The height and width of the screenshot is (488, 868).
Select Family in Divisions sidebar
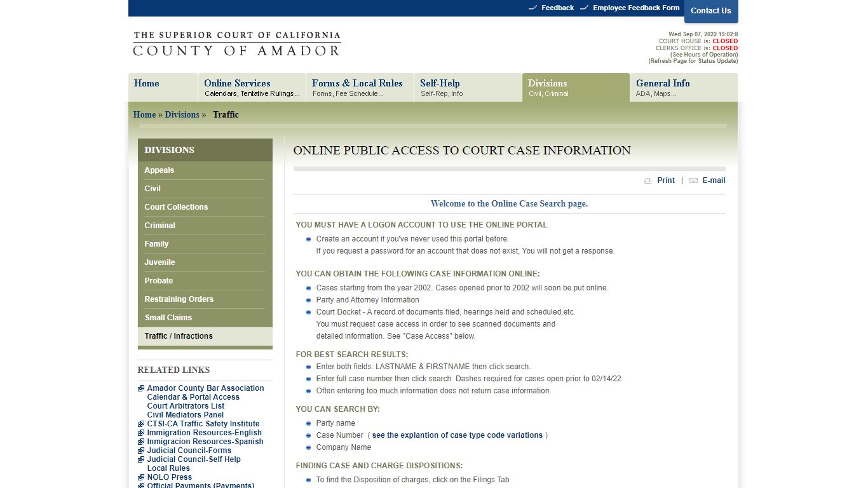(x=205, y=244)
